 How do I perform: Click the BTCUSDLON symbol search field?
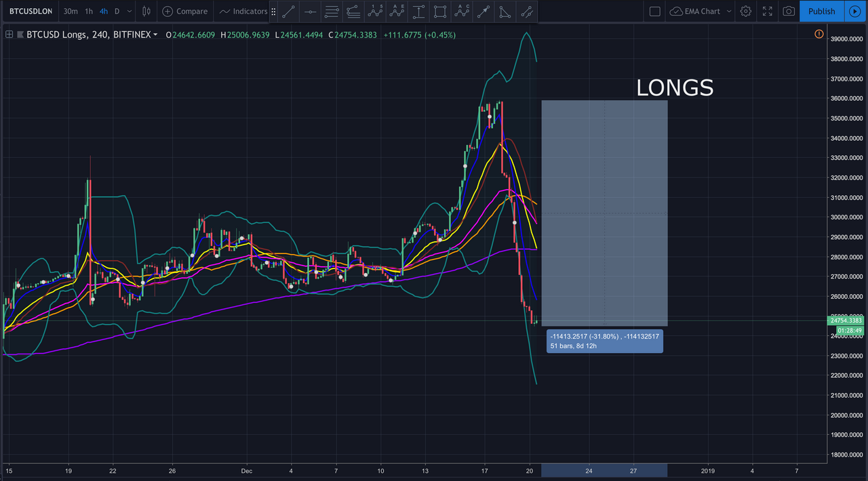pyautogui.click(x=29, y=11)
